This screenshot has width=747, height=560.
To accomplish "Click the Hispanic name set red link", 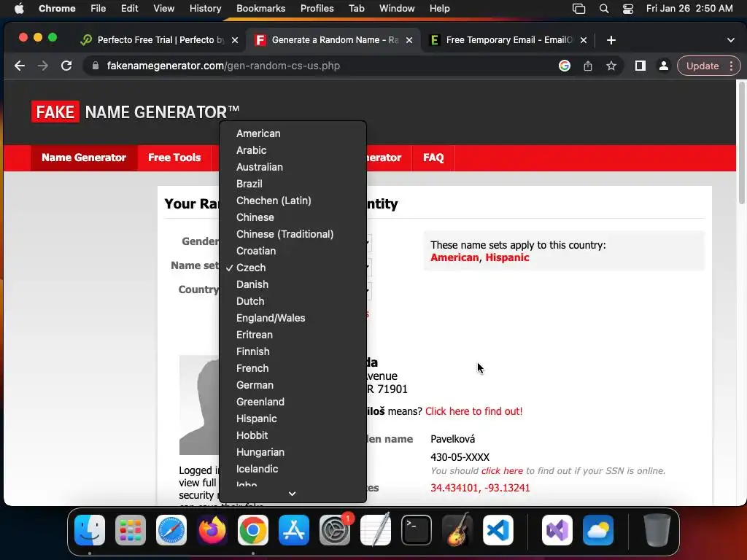I will [x=508, y=257].
